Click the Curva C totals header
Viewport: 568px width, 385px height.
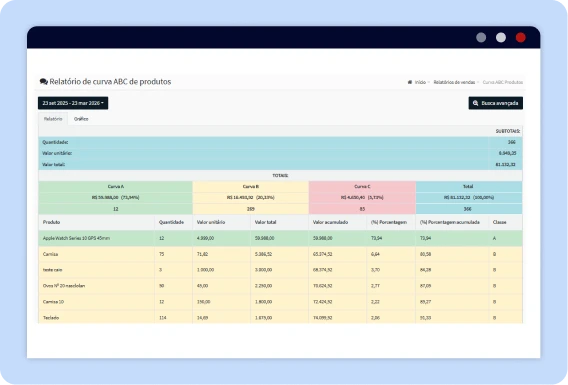click(362, 187)
